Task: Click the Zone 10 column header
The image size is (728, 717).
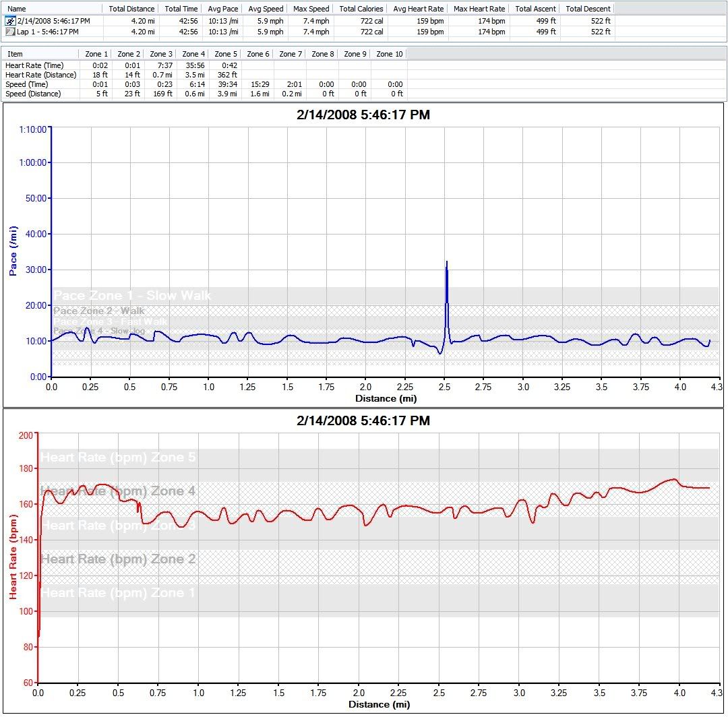Action: [x=389, y=54]
